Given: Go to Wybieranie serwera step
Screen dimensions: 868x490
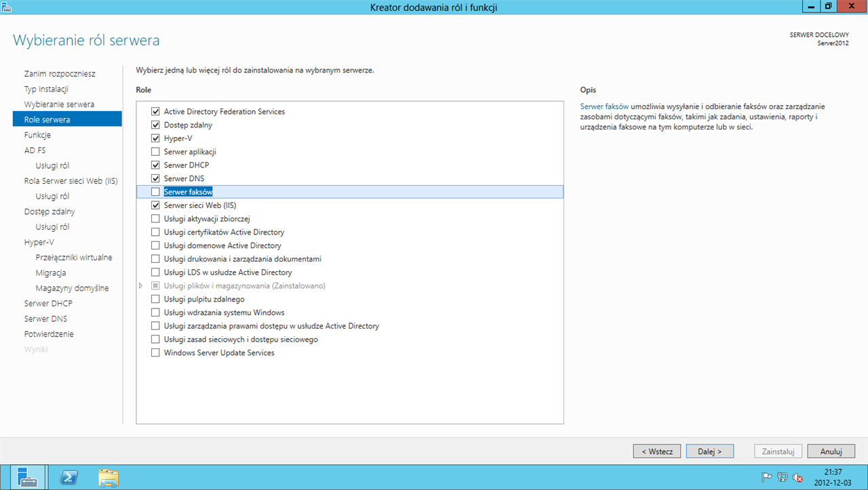Looking at the screenshot, I should pos(59,104).
